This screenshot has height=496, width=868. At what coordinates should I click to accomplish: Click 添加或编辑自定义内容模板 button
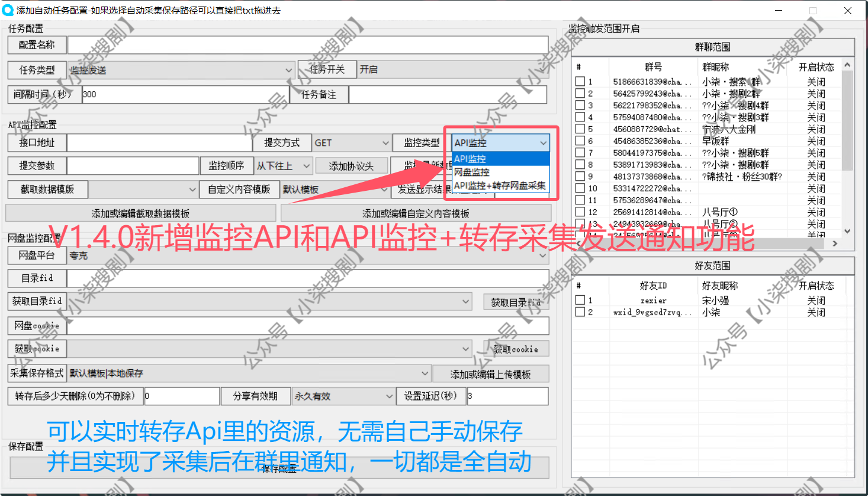(x=416, y=213)
